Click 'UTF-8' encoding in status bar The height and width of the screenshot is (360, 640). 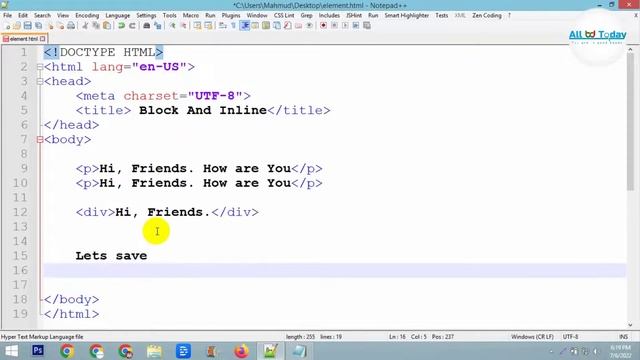pyautogui.click(x=571, y=337)
